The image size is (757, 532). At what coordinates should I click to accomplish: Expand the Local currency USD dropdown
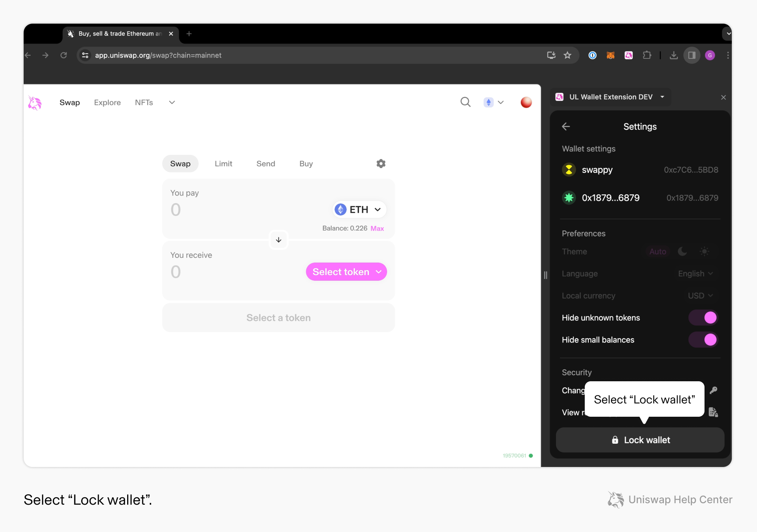[x=700, y=295]
